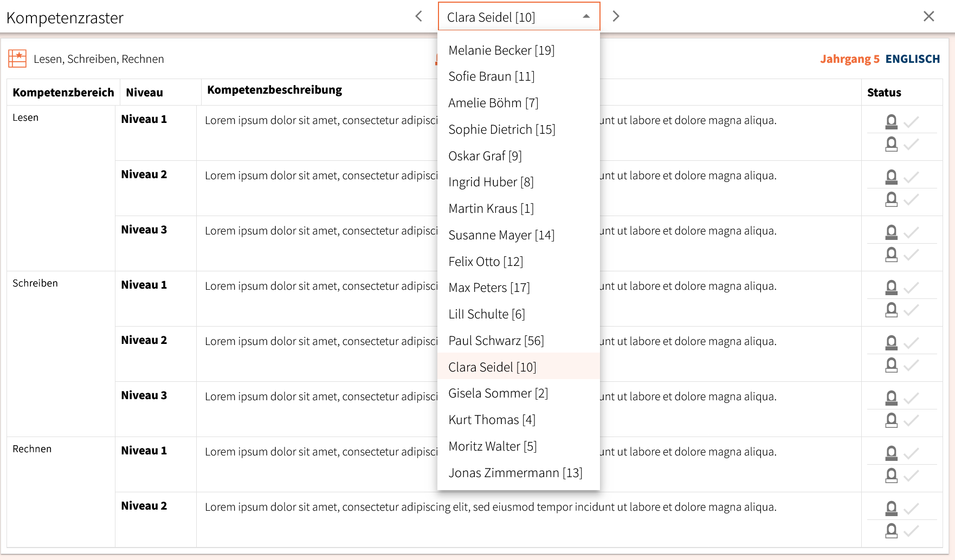This screenshot has height=560, width=955.
Task: Click lower stamp icon for Rechnen Niveau 2
Action: (x=891, y=531)
